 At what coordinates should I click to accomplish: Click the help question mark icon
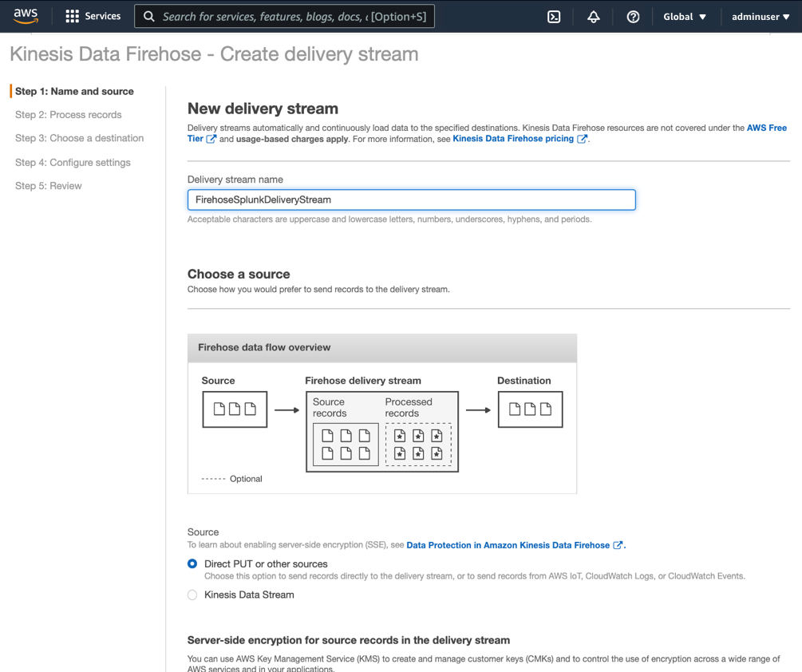click(x=633, y=17)
